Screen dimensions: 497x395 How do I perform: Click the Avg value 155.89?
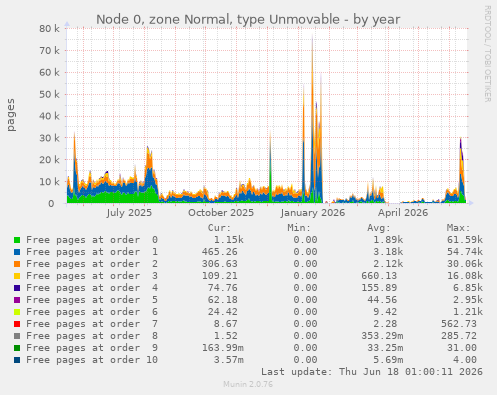(379, 288)
